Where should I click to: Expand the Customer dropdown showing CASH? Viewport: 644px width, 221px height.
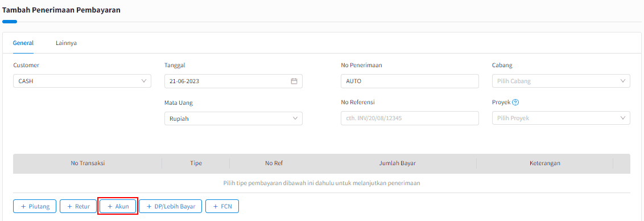(x=82, y=81)
